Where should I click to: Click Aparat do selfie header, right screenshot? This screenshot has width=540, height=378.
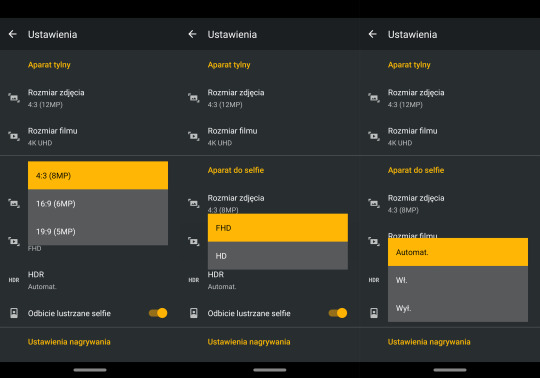(416, 170)
